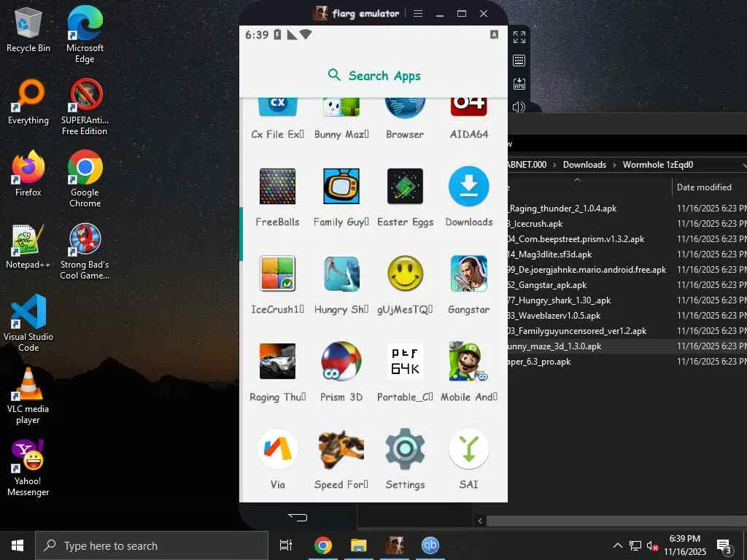The width and height of the screenshot is (747, 560).
Task: Click the taskbar search box
Action: 152,545
